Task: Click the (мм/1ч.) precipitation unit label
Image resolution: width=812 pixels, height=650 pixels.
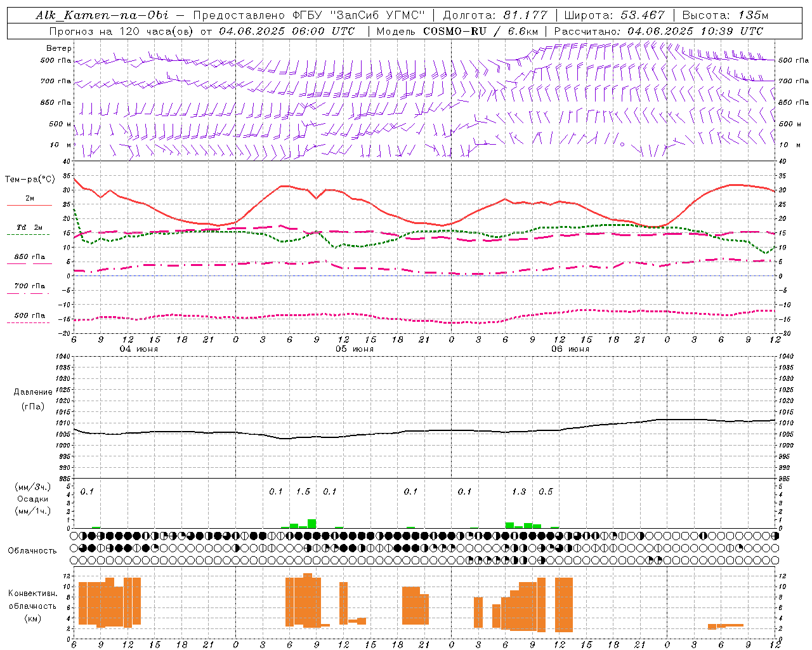Action: [32, 511]
